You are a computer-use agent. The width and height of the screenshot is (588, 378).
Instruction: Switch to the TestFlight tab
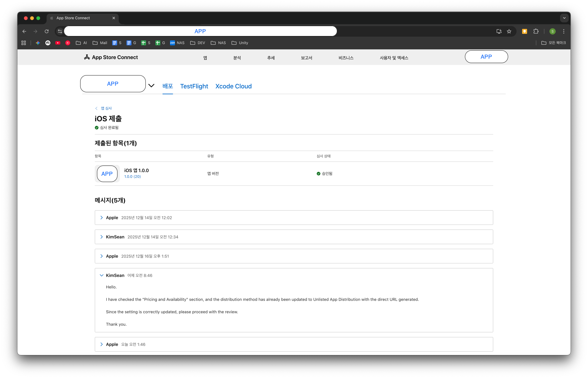(194, 86)
